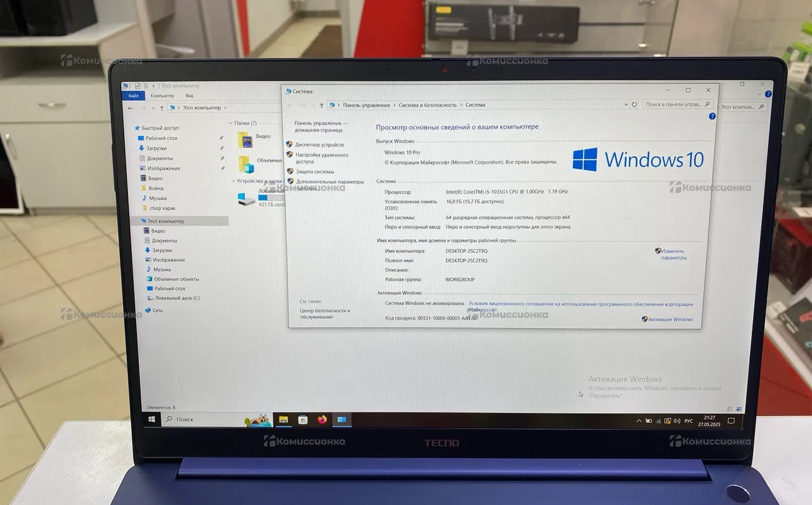This screenshot has width=812, height=505.
Task: Open address history dropdown in System window
Action: point(626,105)
